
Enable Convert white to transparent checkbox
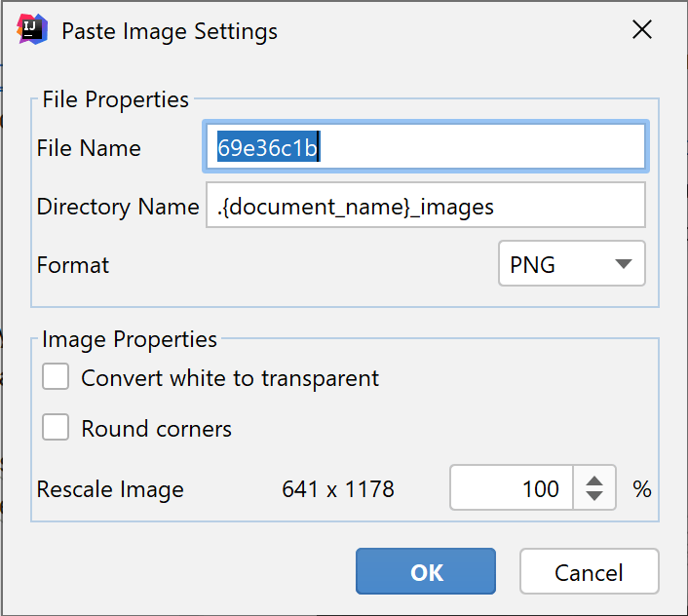point(56,376)
